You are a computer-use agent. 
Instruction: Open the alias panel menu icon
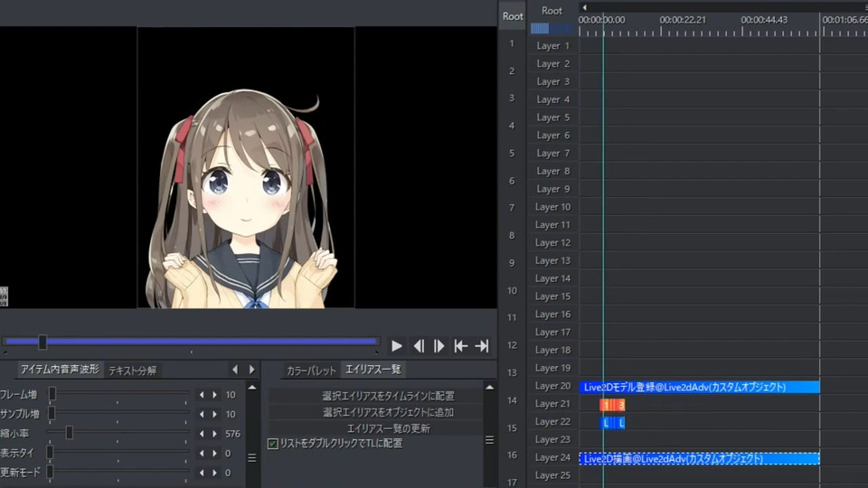(489, 440)
